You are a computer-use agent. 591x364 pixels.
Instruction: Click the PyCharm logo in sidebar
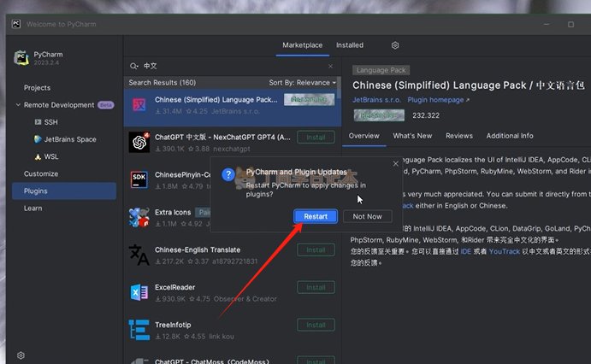(21, 58)
